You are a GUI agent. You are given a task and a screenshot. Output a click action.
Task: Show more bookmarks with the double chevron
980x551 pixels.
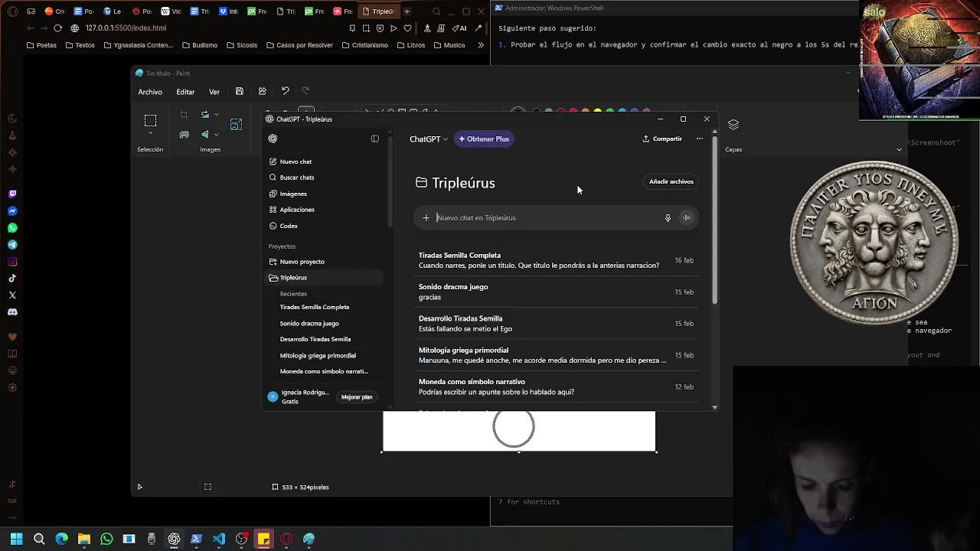click(x=481, y=45)
